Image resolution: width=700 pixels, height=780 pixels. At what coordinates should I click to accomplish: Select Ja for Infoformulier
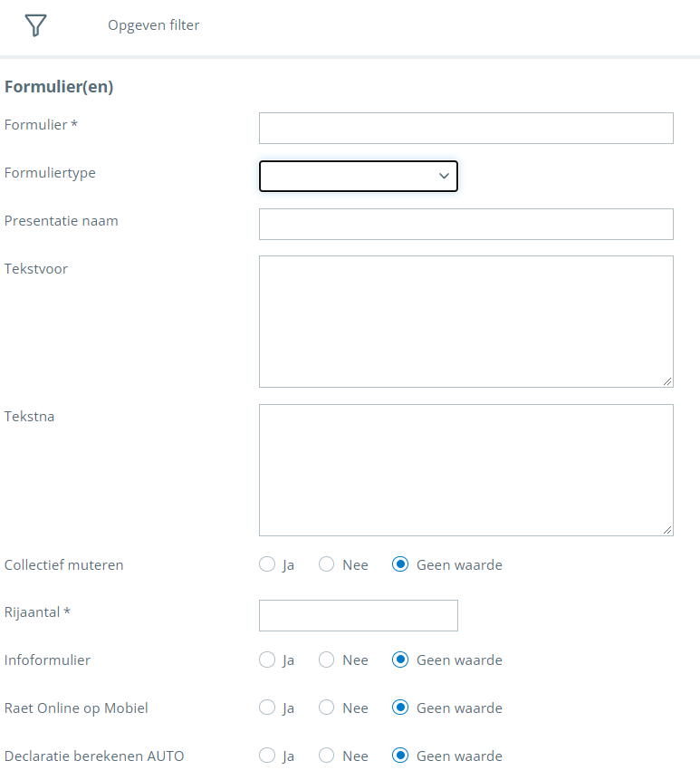267,660
